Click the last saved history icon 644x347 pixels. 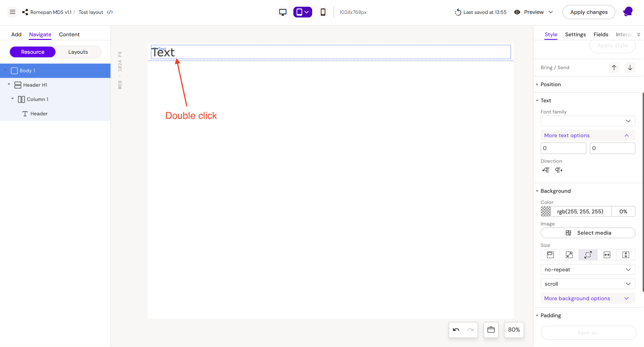coord(458,12)
